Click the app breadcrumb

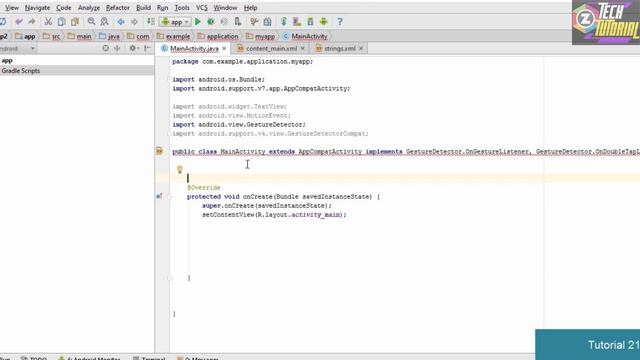coord(25,36)
